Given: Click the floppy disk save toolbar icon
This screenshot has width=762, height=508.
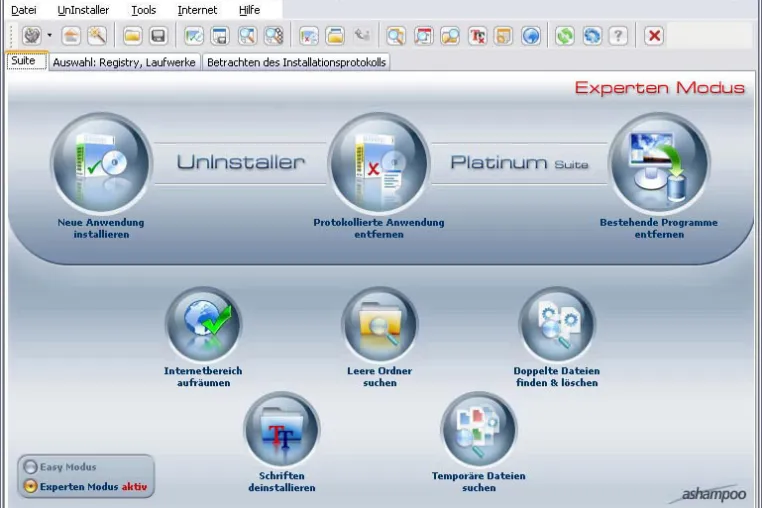Looking at the screenshot, I should pyautogui.click(x=158, y=35).
